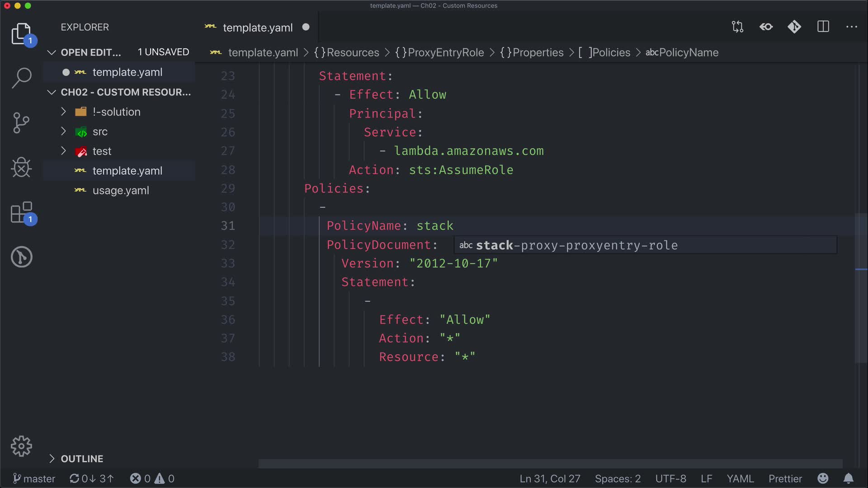Click the Manage gear icon
Viewport: 868px width, 488px height.
tap(21, 446)
